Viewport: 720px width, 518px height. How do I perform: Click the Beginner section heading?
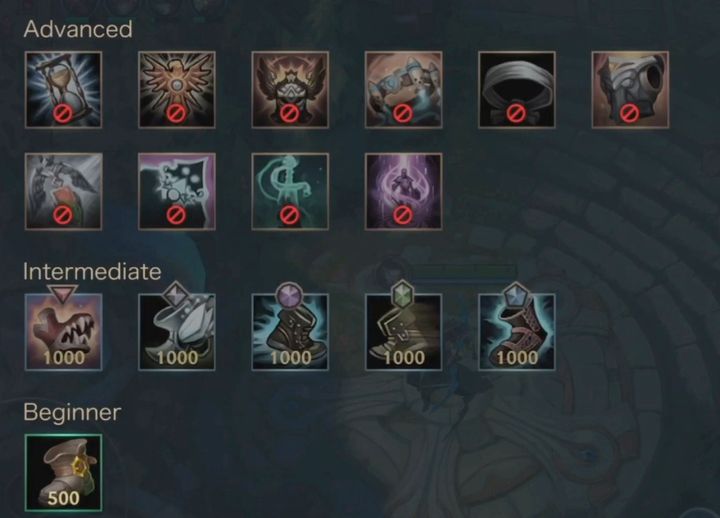pyautogui.click(x=72, y=412)
